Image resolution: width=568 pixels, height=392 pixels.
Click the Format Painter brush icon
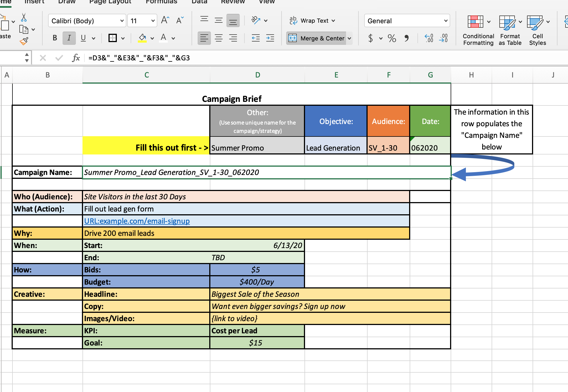click(x=24, y=41)
